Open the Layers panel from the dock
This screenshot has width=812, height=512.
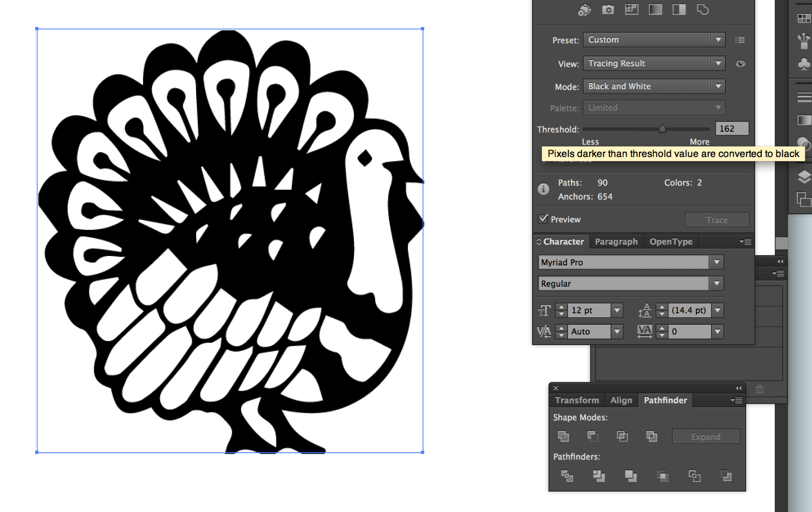804,177
